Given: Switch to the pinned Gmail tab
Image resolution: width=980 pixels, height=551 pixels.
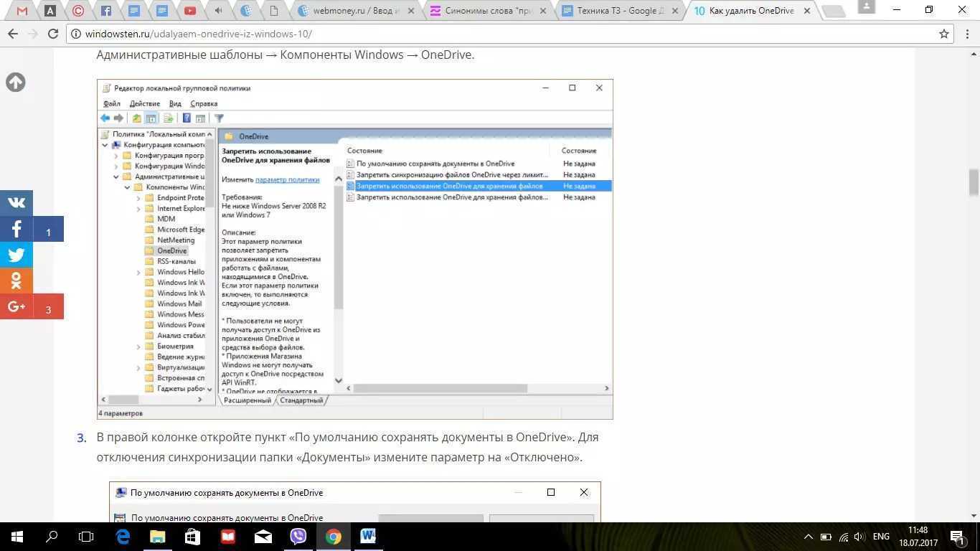Looking at the screenshot, I should (22, 11).
